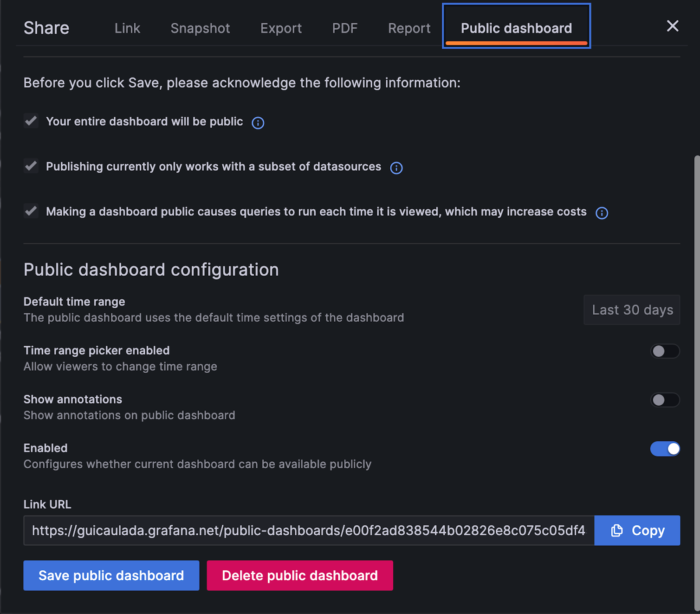The height and width of the screenshot is (614, 700).
Task: Click Save public dashboard
Action: coord(111,575)
